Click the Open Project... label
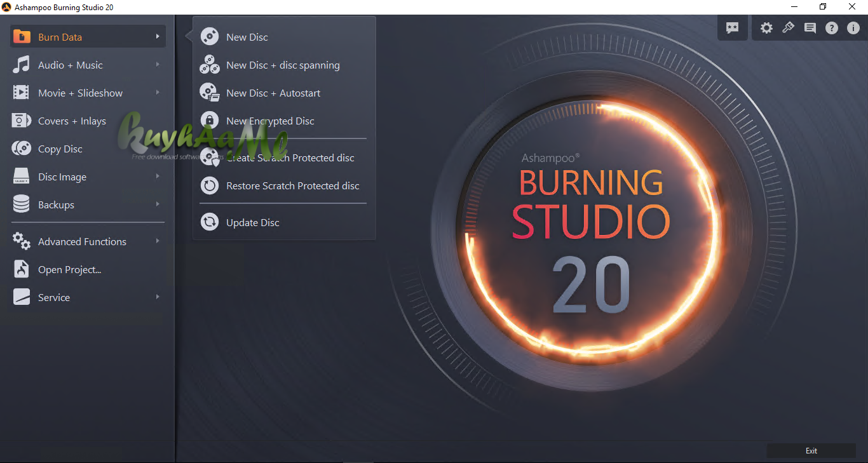Screen dimensions: 868x463 pos(70,270)
